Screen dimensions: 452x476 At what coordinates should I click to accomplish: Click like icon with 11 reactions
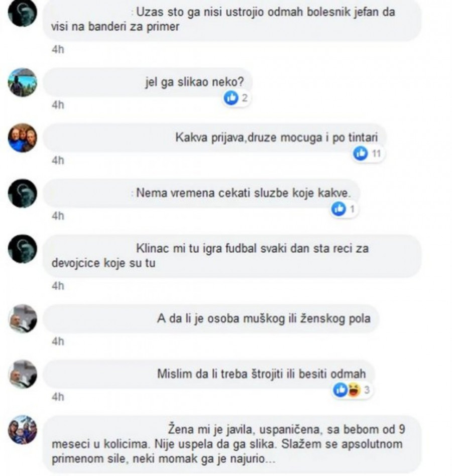point(360,154)
